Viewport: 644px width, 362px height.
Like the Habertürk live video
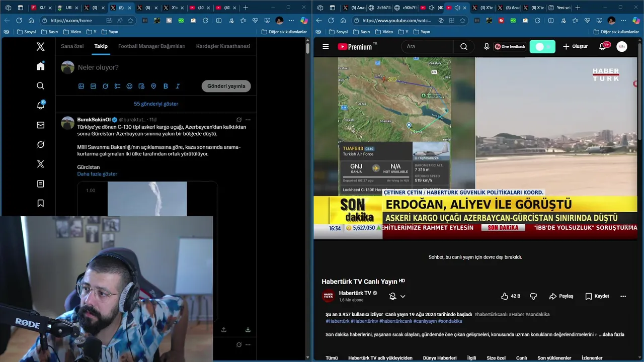click(511, 296)
